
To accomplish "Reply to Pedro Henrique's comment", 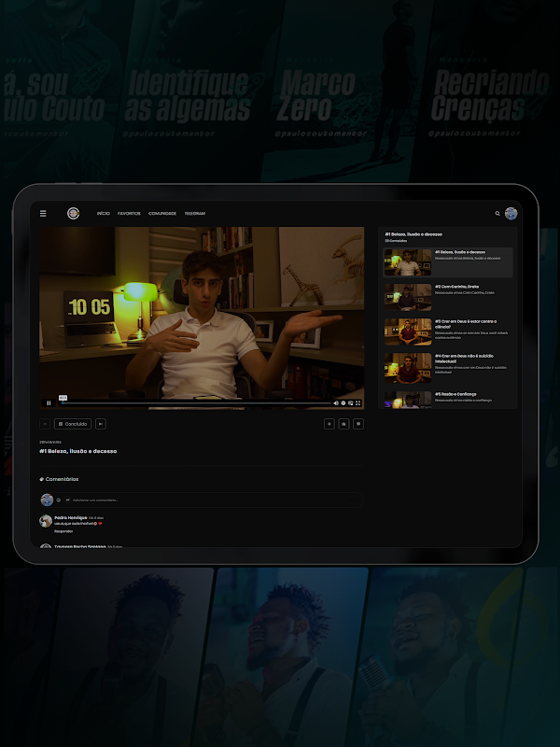I will click(63, 530).
